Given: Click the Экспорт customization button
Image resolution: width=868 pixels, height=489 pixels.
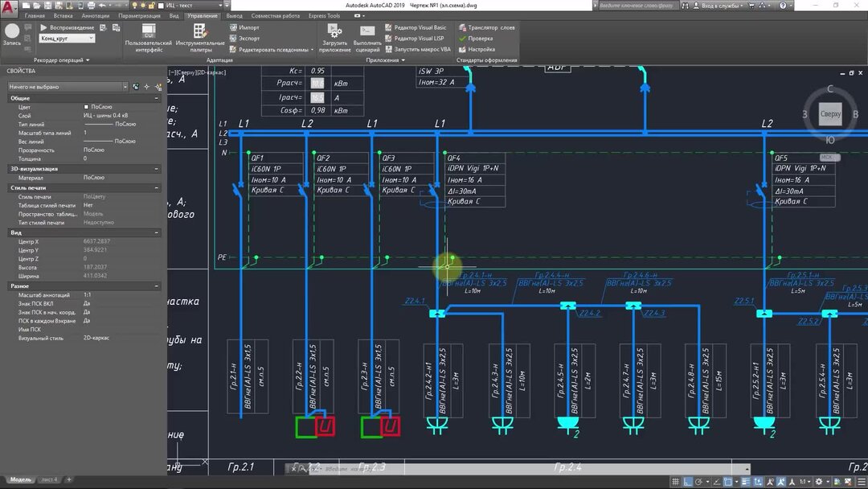Looking at the screenshot, I should pos(244,39).
